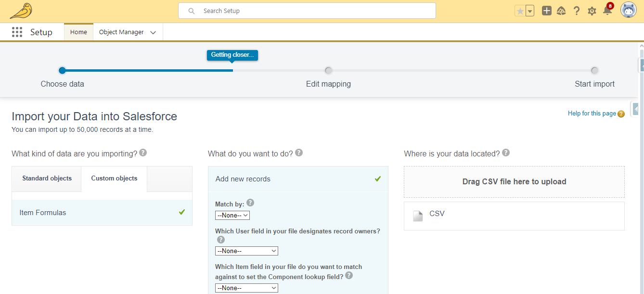The height and width of the screenshot is (294, 644).
Task: Switch to the Standard objects tab
Action: pyautogui.click(x=47, y=179)
